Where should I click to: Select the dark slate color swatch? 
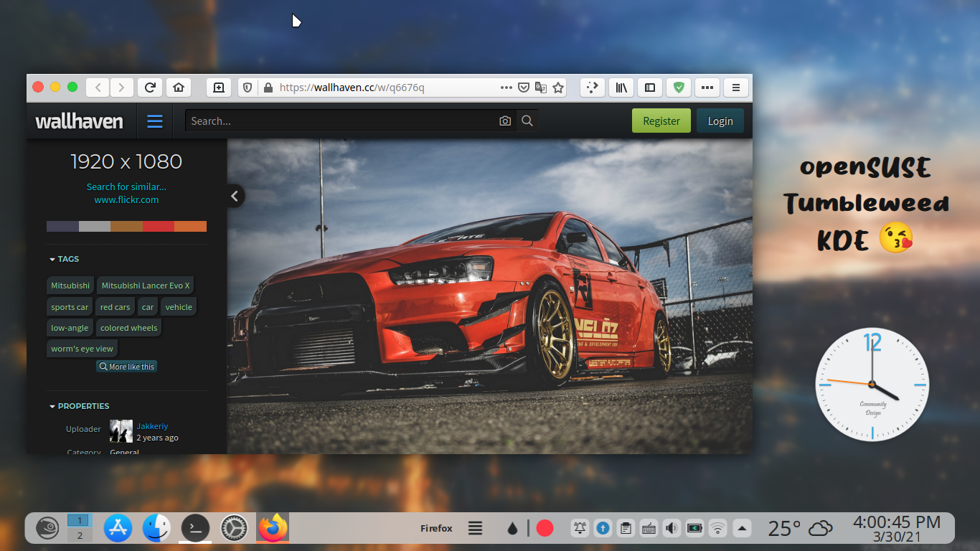click(x=62, y=227)
